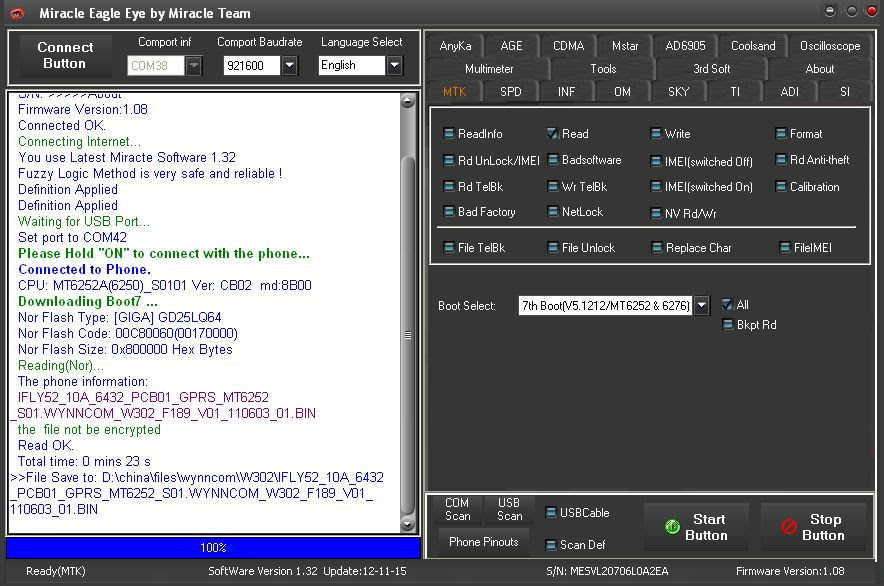Enable the USBCable option

(x=551, y=513)
